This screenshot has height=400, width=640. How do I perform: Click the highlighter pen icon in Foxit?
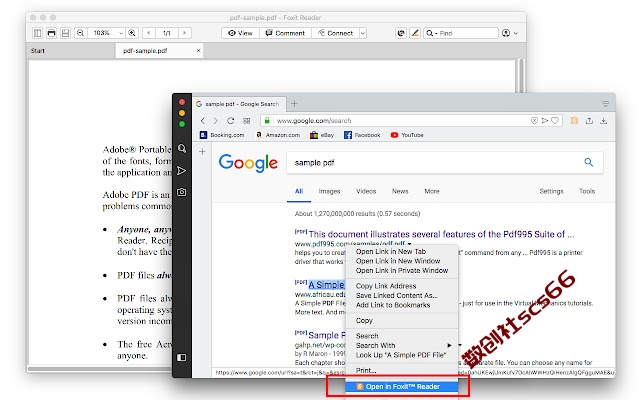click(415, 33)
